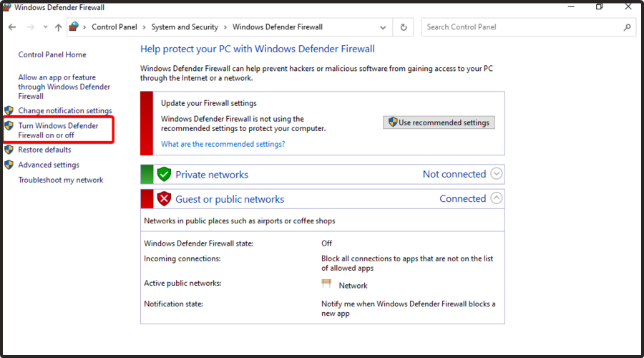This screenshot has height=358, width=644.
Task: Go up one level with up arrow
Action: coord(59,27)
